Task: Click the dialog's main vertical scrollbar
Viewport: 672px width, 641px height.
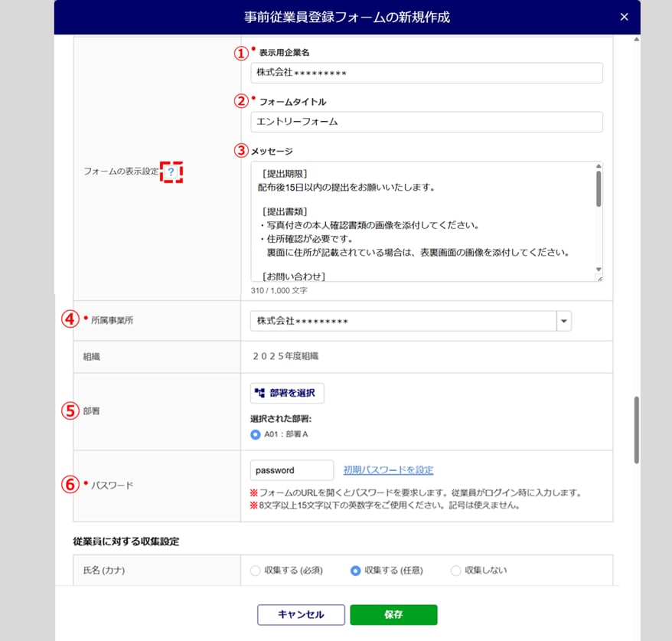Action: tap(636, 429)
